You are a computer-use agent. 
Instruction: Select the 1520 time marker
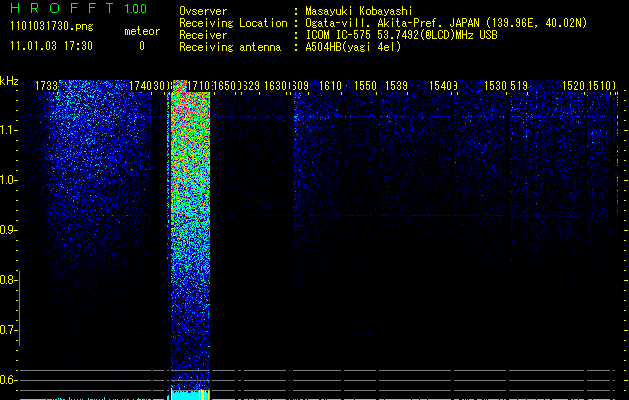[574, 86]
